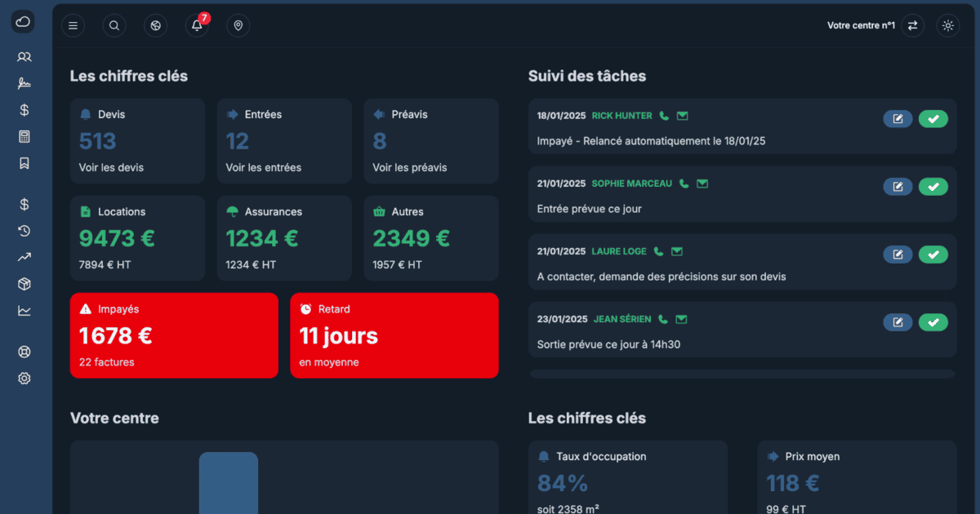Click the search magnifier icon

(x=114, y=25)
